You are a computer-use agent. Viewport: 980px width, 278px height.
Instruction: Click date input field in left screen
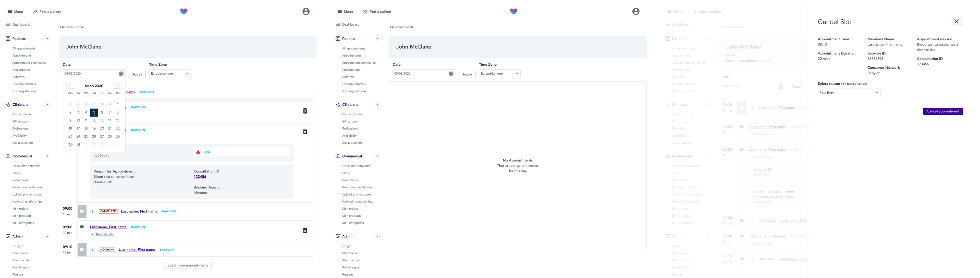pos(94,74)
